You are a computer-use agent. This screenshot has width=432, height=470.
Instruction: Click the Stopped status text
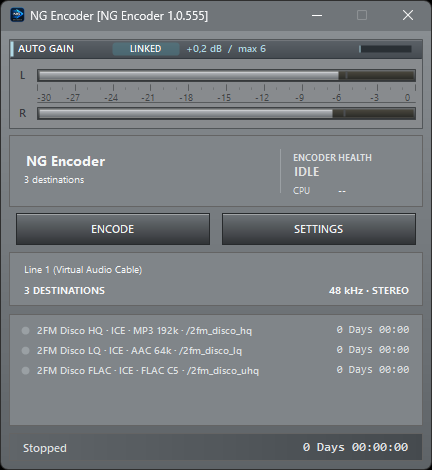point(45,448)
